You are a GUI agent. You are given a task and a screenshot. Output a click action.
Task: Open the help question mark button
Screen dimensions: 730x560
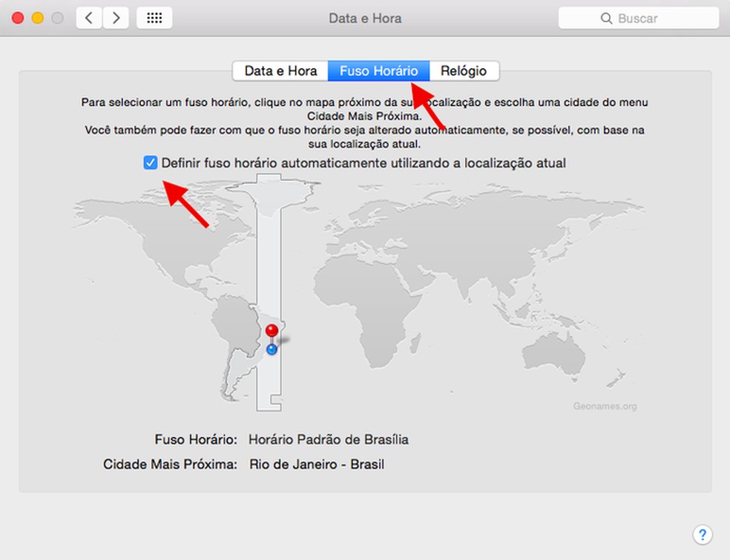702,534
